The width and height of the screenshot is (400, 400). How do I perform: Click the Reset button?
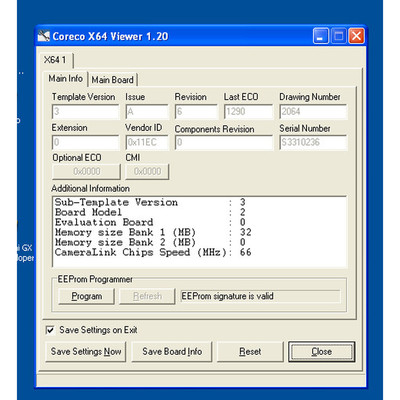(250, 352)
